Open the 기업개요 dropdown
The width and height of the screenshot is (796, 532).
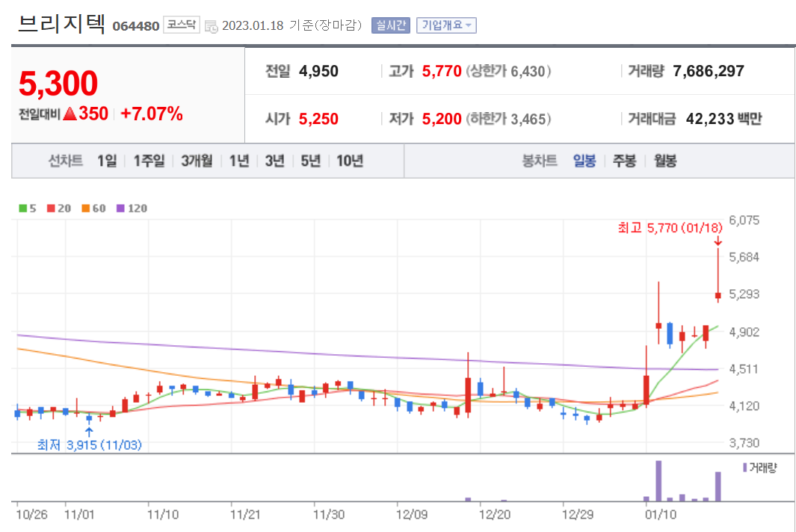click(446, 25)
